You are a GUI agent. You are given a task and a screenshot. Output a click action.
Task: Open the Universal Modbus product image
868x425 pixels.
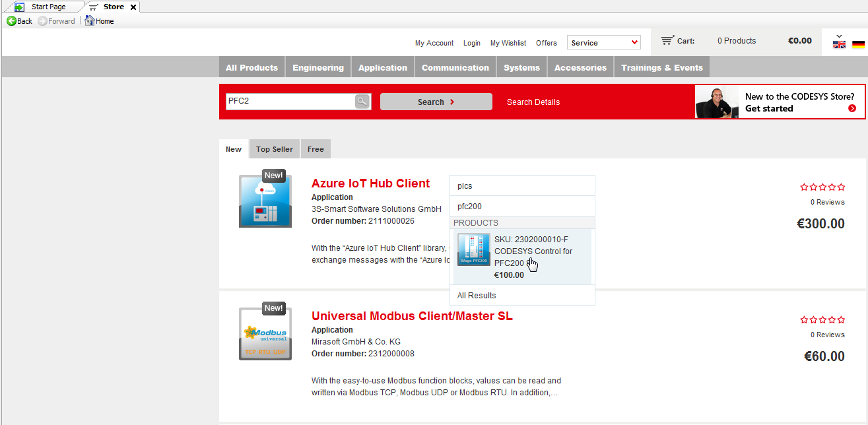click(265, 334)
